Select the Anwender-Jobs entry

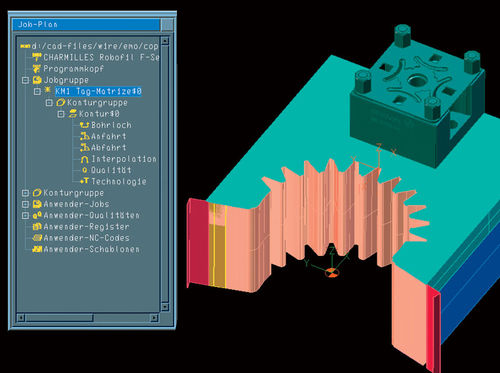[76, 204]
